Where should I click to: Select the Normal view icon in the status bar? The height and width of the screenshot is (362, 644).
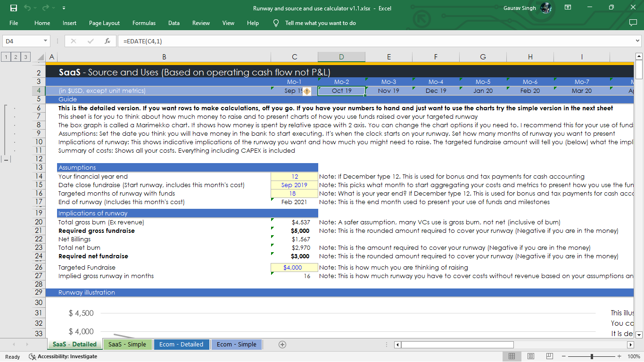tap(512, 356)
